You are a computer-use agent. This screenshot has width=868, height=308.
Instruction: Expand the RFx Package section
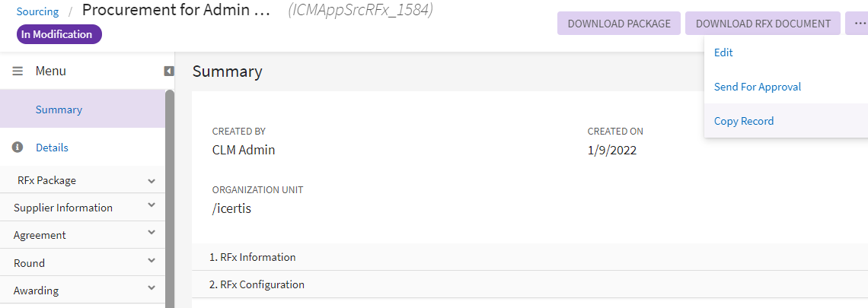pyautogui.click(x=152, y=181)
